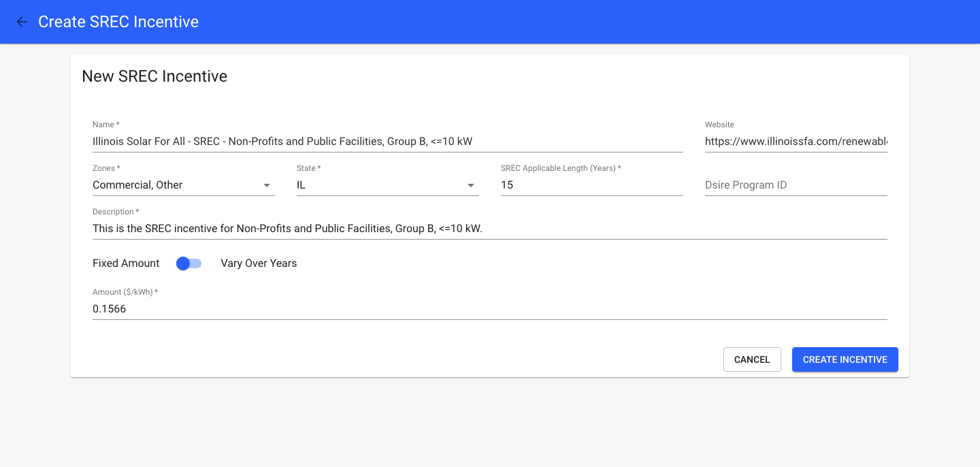
Task: Click the back arrow in the header
Action: pyautogui.click(x=22, y=22)
